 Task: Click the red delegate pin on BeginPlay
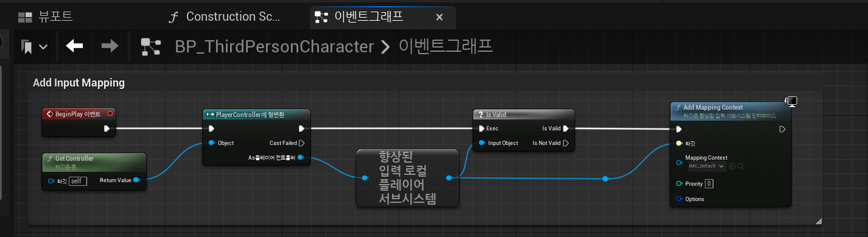pos(110,113)
